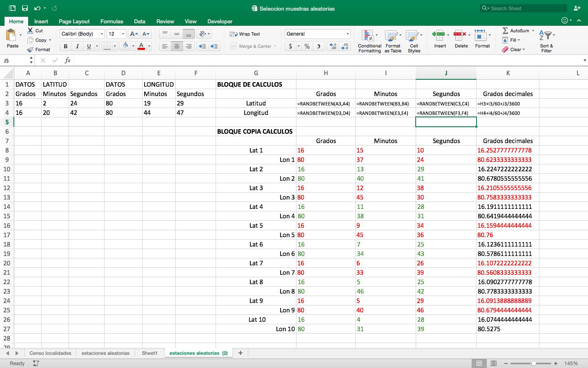Zoom out with the minus button
The image size is (588, 368).
506,363
